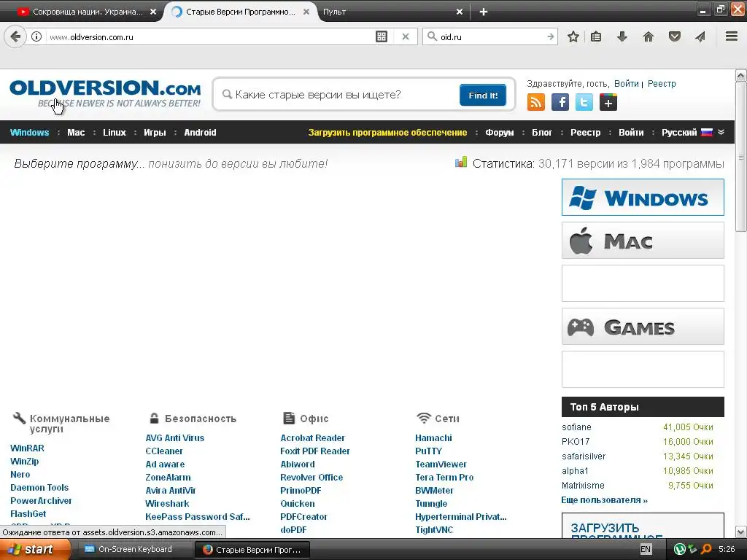Select Windows in site navigation
The image size is (747, 560).
29,133
